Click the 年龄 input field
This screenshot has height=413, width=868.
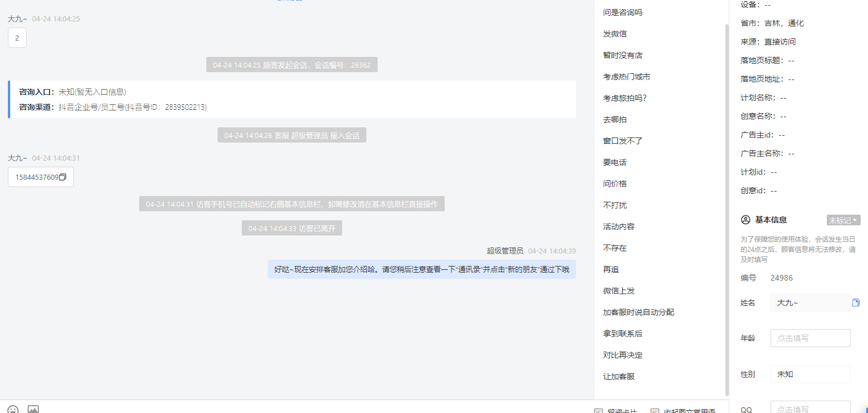point(810,338)
